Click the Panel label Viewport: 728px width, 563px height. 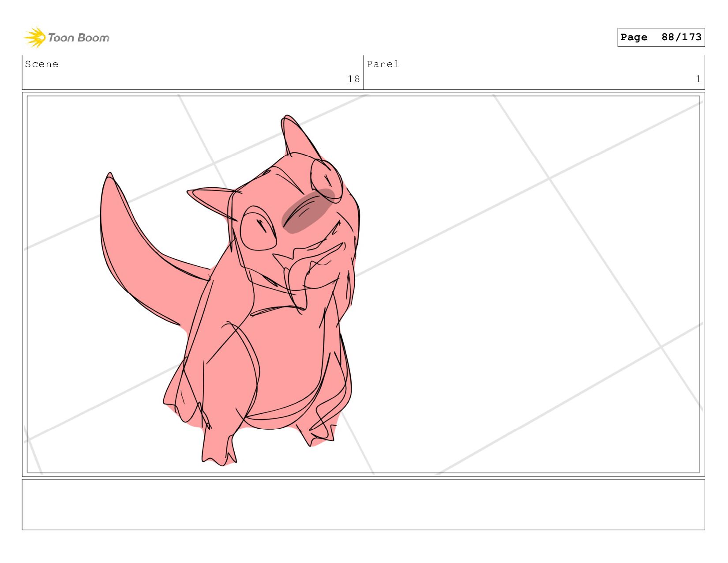point(383,64)
